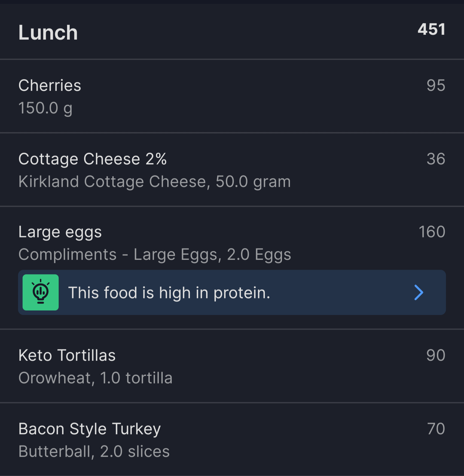Tap the green lightbulb insight icon
This screenshot has height=476, width=464.
tap(41, 292)
